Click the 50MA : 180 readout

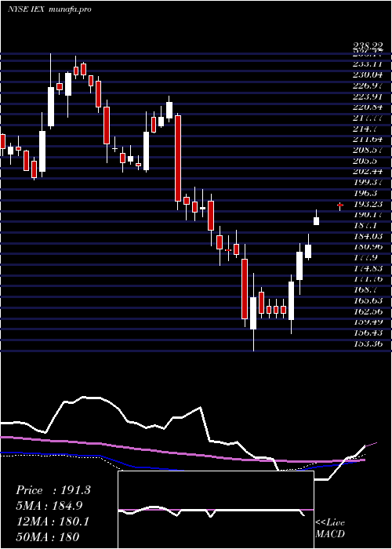[x=47, y=536]
